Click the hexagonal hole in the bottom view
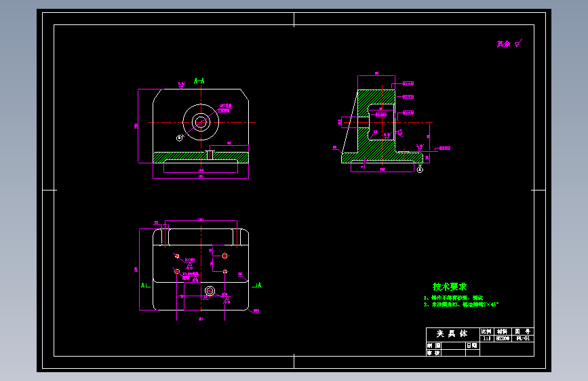588x381 pixels. [x=210, y=291]
